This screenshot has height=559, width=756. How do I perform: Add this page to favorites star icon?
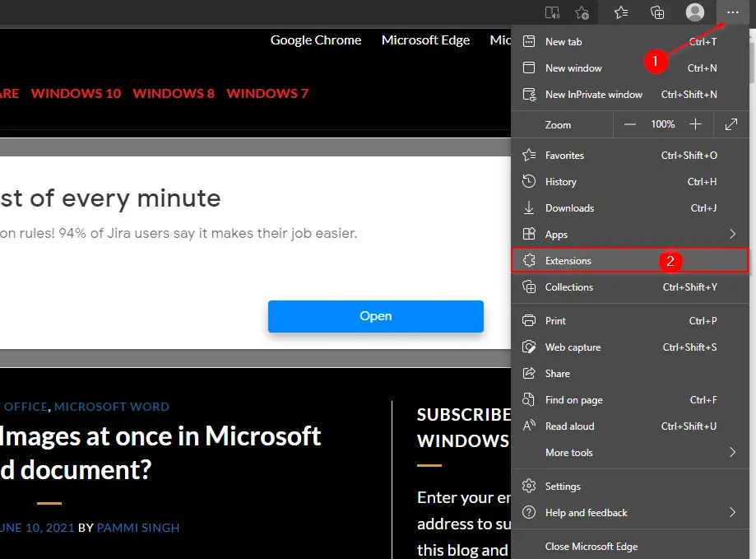tap(582, 12)
